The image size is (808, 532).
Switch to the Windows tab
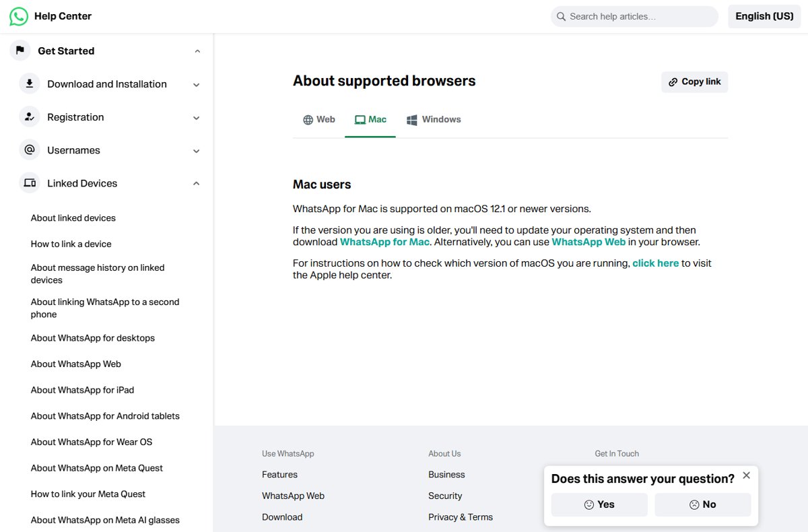coord(434,119)
